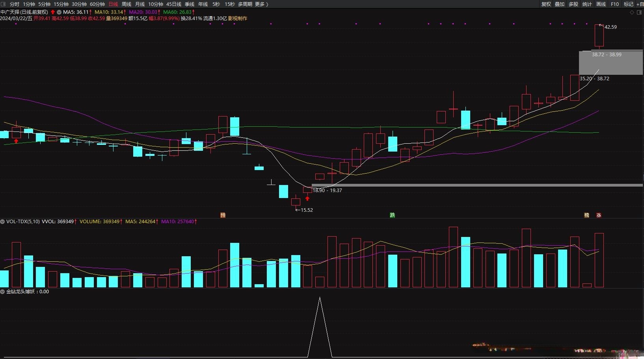Click the orange 预 event marker

pos(223,215)
